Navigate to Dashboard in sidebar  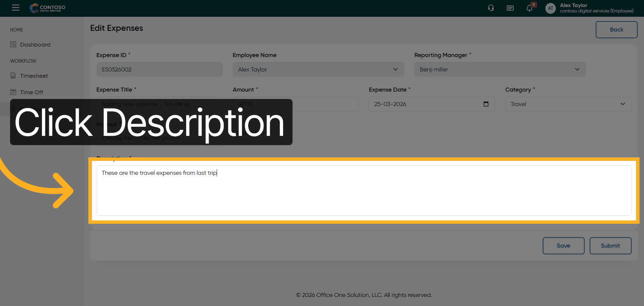(x=35, y=45)
